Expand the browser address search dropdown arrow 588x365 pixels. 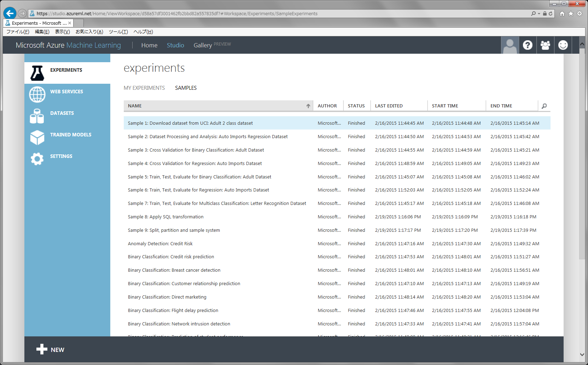point(539,14)
